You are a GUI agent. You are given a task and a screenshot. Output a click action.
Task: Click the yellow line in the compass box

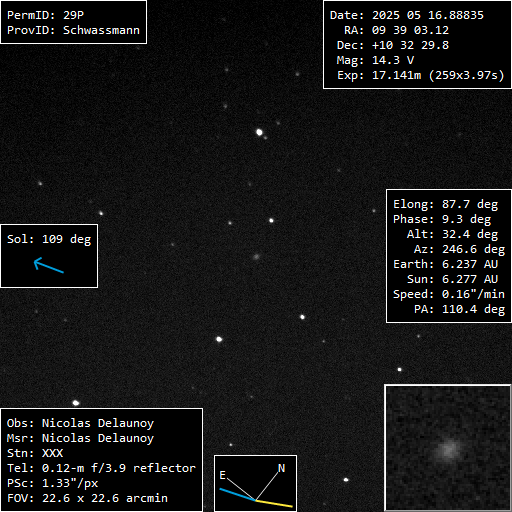point(274,504)
